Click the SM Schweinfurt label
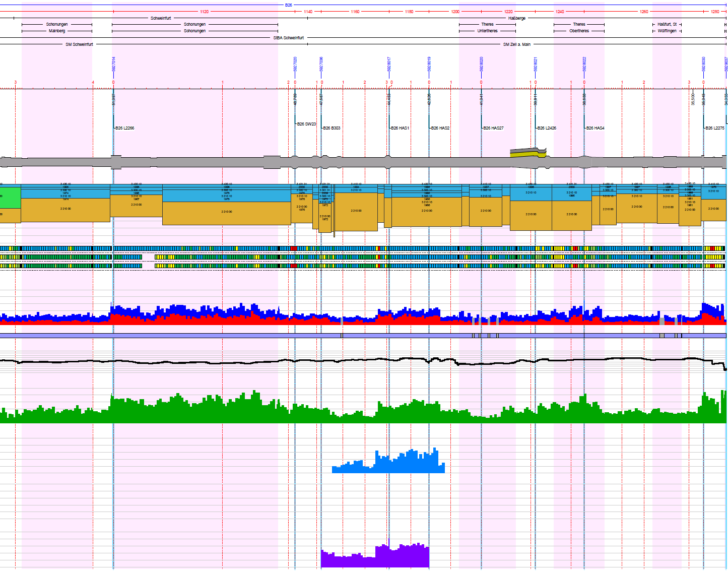The height and width of the screenshot is (573, 728). 79,44
